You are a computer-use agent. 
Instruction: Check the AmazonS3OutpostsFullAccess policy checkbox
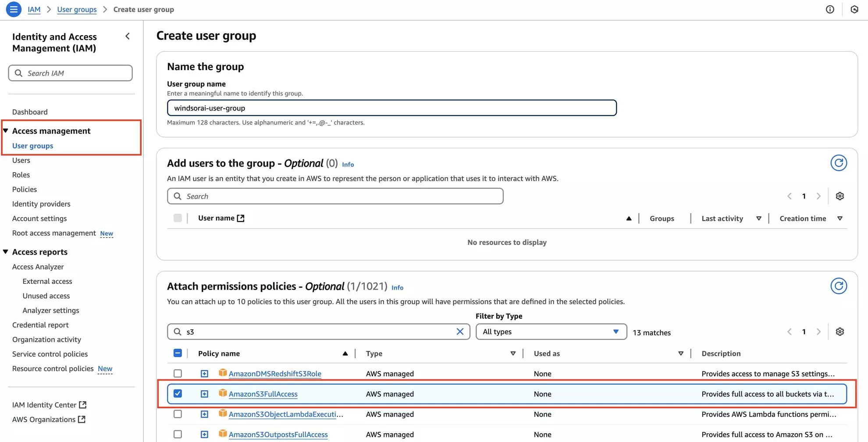178,435
